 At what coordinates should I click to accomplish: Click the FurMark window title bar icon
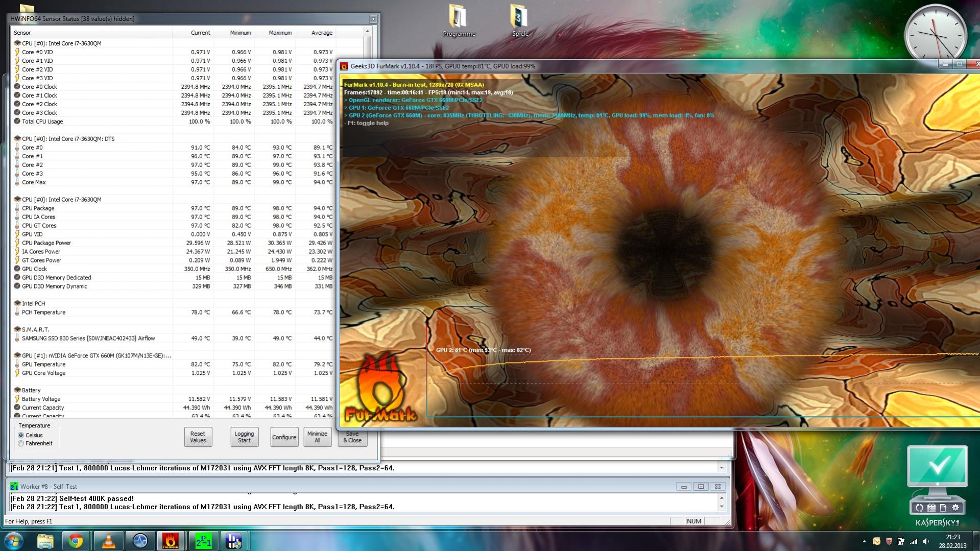pyautogui.click(x=344, y=66)
